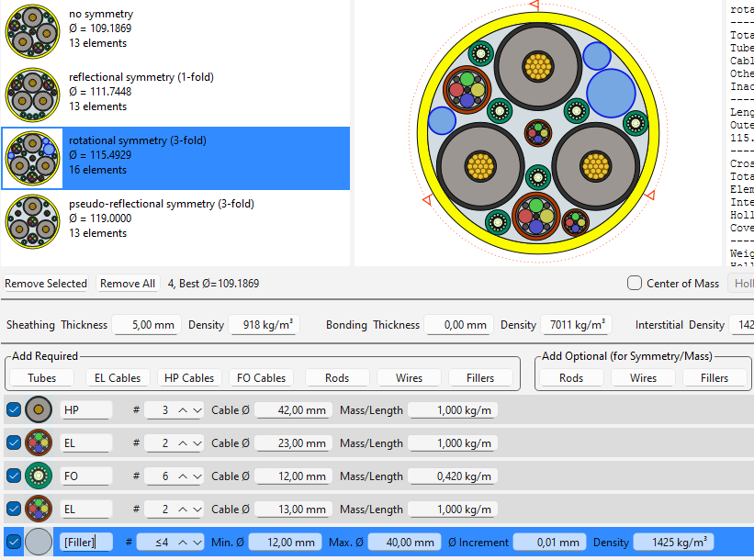754x560 pixels.
Task: Increase the FO cable count
Action: coord(183,476)
